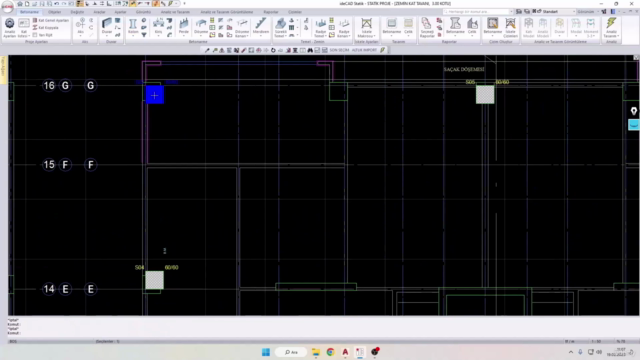Show the Analiz Modeli view

[x=543, y=28]
